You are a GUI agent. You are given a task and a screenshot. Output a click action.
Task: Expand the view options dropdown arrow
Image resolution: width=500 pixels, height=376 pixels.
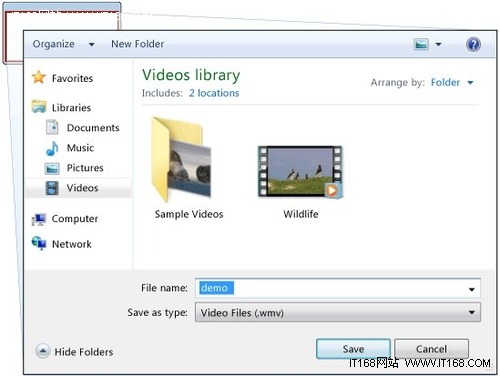tap(438, 44)
